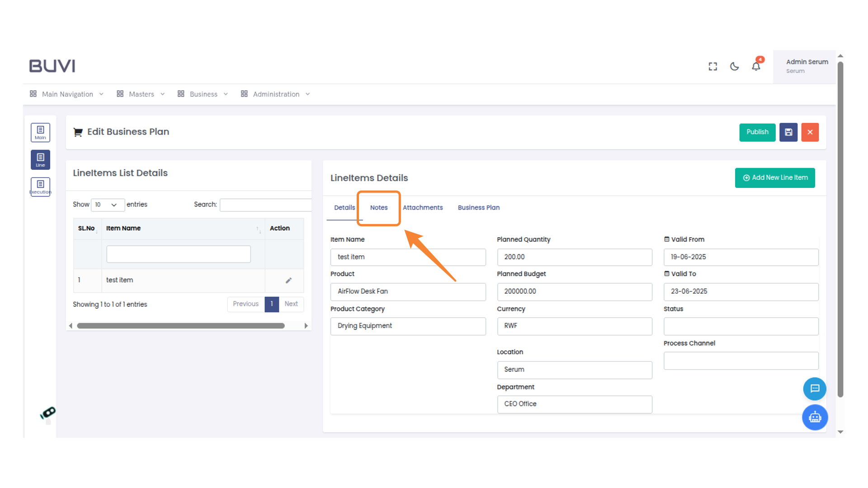Switch to the Notes tab

(x=378, y=207)
